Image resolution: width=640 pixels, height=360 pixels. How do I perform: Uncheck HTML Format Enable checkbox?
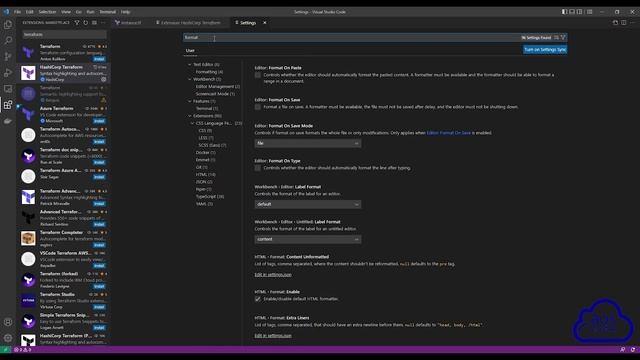pos(258,299)
